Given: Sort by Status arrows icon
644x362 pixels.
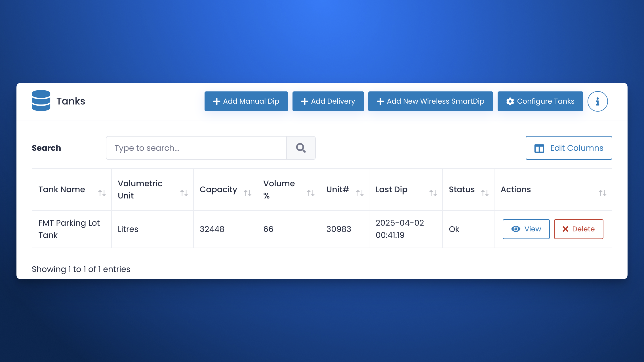Looking at the screenshot, I should coord(485,193).
